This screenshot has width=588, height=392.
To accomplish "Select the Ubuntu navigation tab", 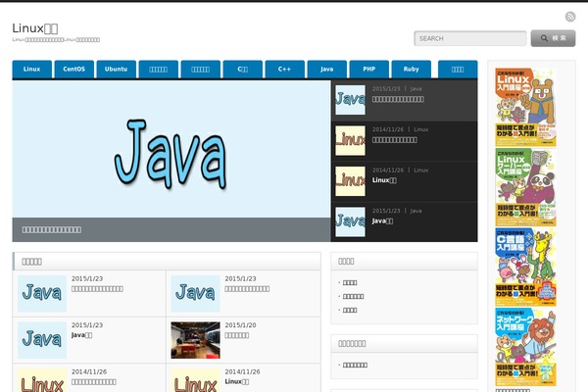I will click(117, 69).
